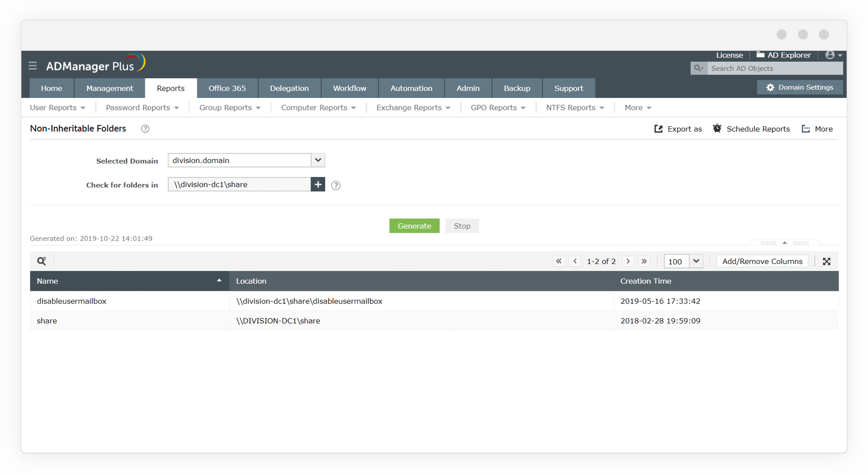This screenshot has height=475, width=868.
Task: Expand the Selected Domain dropdown
Action: pos(318,160)
